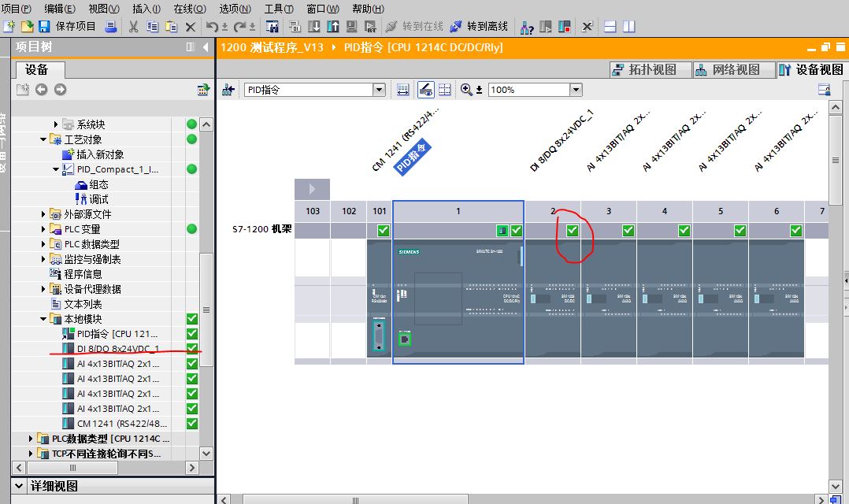Viewport: 849px width, 504px height.
Task: Select the AI/AQ module in slot 3
Action: coord(609,298)
